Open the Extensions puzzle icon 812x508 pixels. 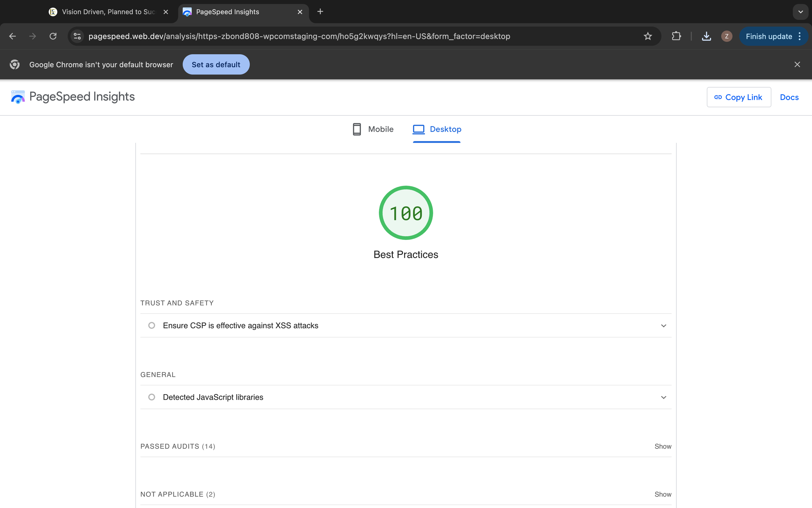[676, 36]
